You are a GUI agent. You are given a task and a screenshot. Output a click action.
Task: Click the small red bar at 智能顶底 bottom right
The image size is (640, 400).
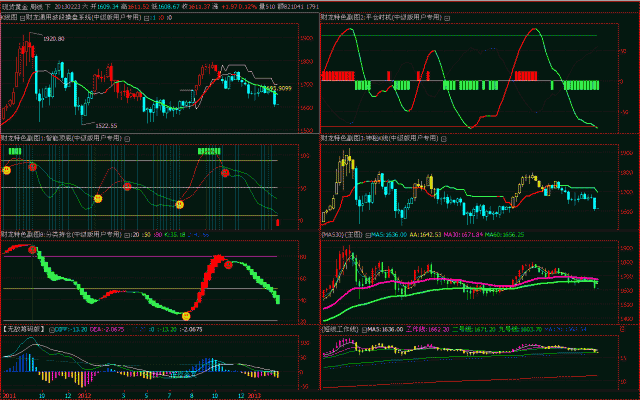coord(277,221)
